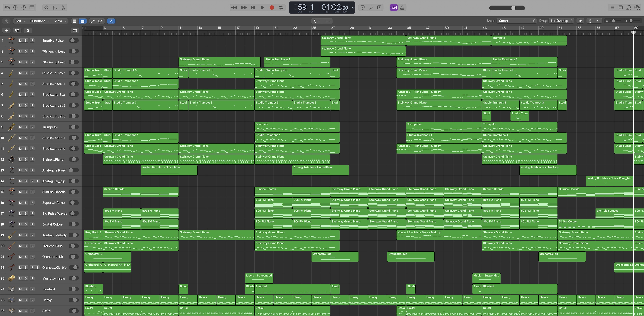Toggle waveform zoom button
Viewport: 644px width, 316px height.
point(580,21)
